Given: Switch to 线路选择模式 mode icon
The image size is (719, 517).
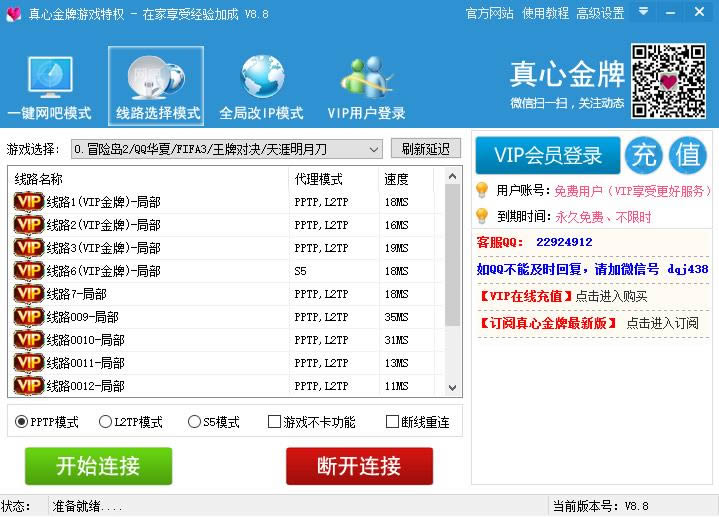Looking at the screenshot, I should [156, 77].
